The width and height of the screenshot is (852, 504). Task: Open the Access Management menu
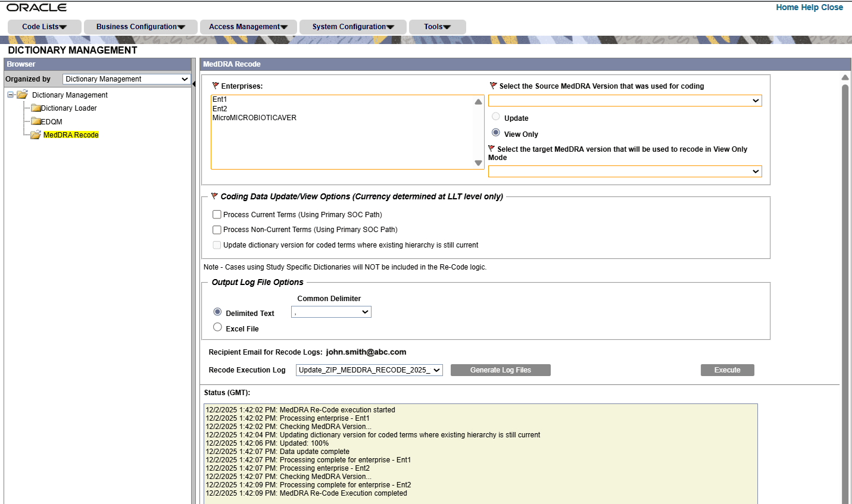248,27
